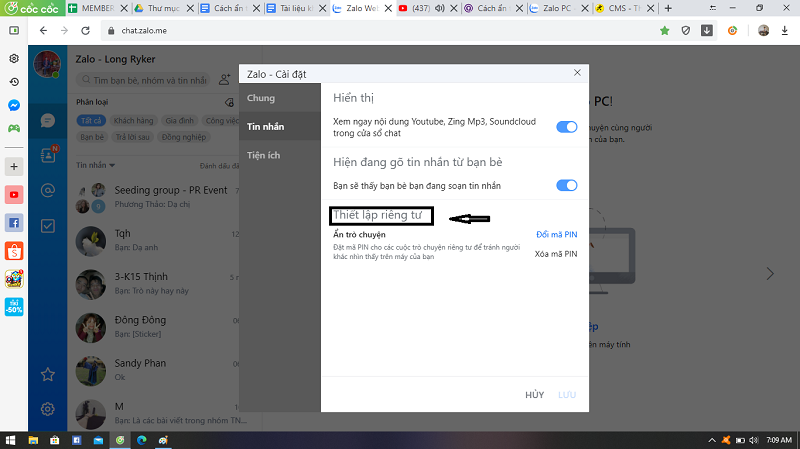Open the Mail app from taskbar
The height and width of the screenshot is (449, 800).
(98, 440)
